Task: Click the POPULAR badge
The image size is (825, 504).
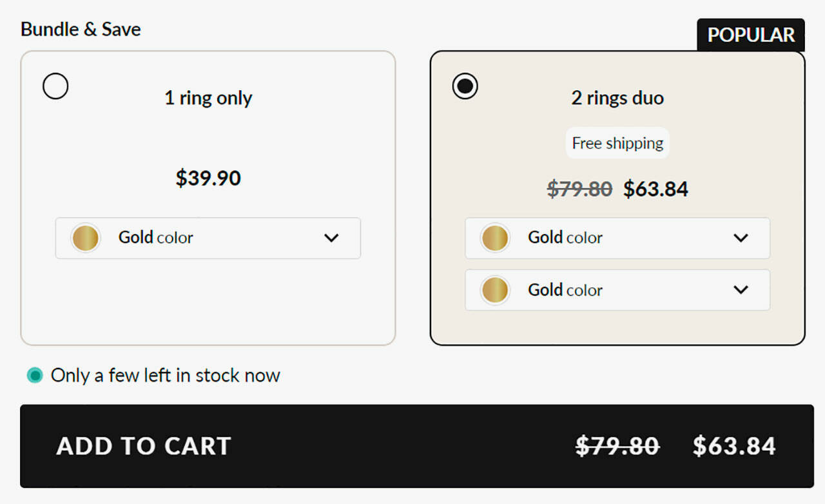Action: click(x=751, y=35)
